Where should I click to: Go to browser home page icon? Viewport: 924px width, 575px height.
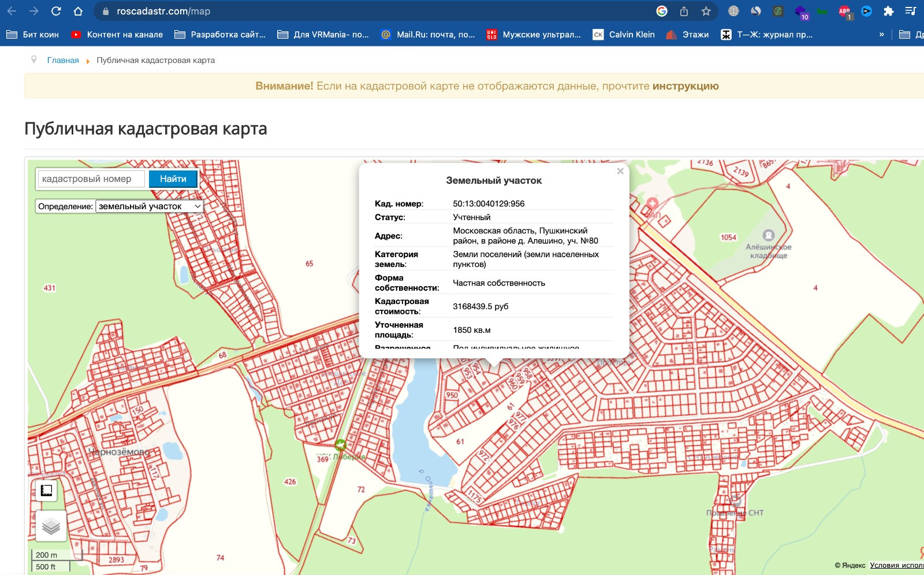point(78,11)
